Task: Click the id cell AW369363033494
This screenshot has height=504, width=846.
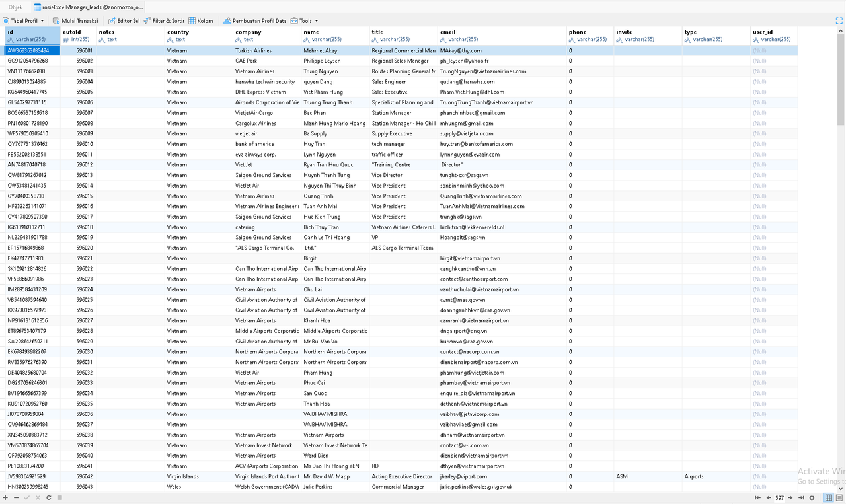Action: [x=33, y=50]
